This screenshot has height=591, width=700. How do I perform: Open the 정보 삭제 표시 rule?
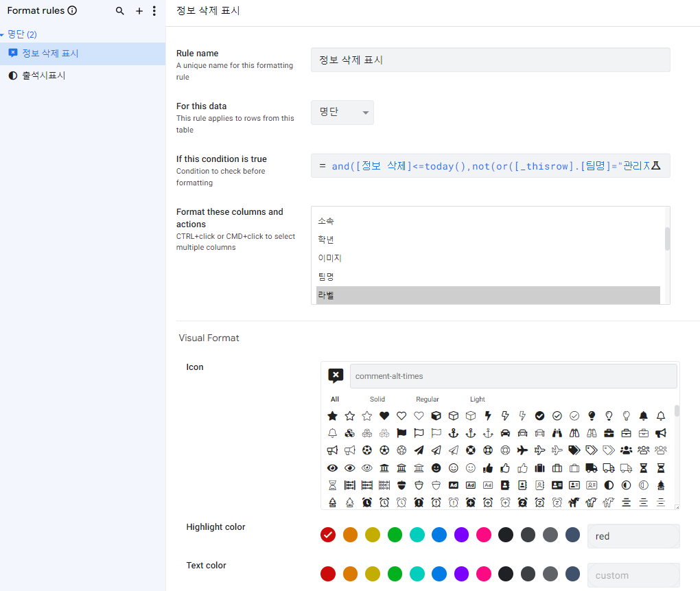82,54
